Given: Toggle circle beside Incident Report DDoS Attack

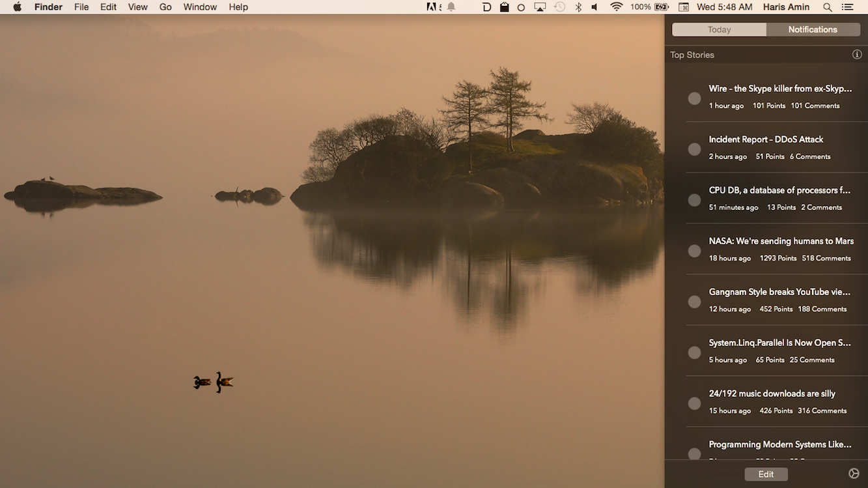Looking at the screenshot, I should [x=694, y=149].
